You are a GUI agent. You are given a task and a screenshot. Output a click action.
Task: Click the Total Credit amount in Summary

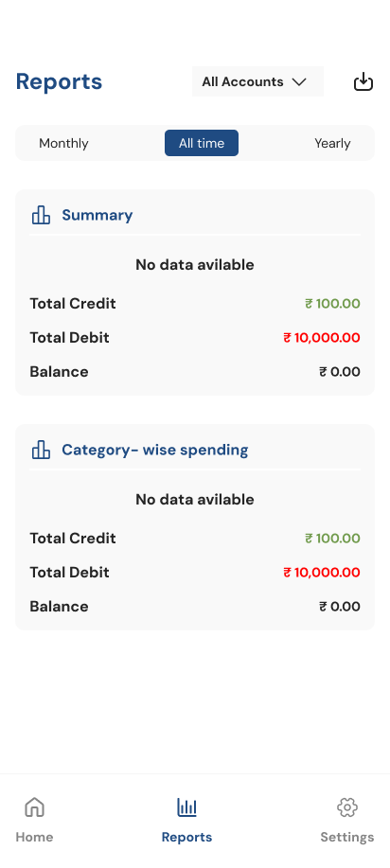coord(332,304)
